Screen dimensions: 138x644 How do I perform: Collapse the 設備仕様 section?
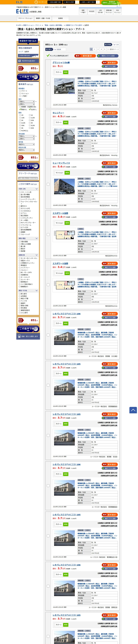28,255
